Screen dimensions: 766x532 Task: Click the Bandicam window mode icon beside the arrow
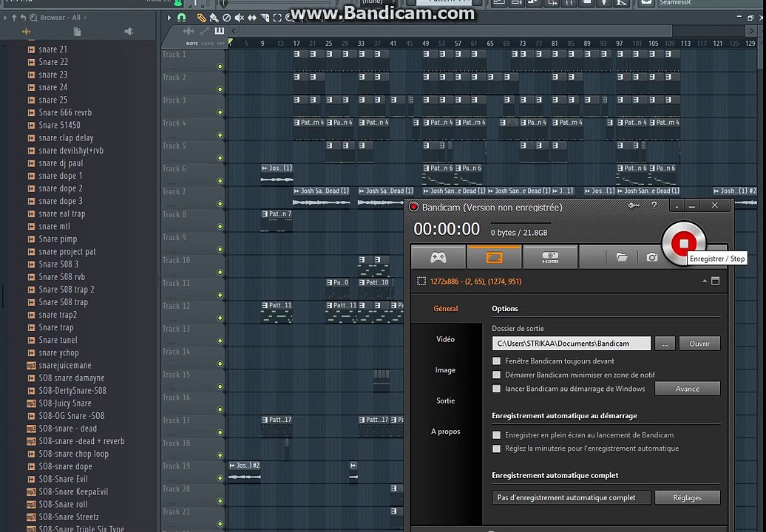715,281
